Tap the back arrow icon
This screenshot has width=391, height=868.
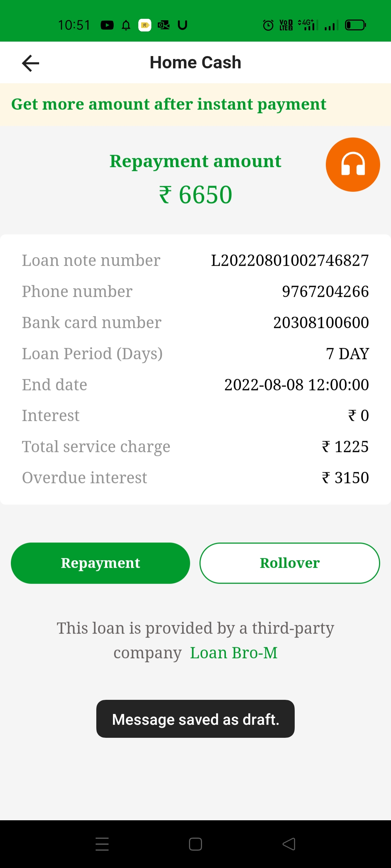coord(30,63)
